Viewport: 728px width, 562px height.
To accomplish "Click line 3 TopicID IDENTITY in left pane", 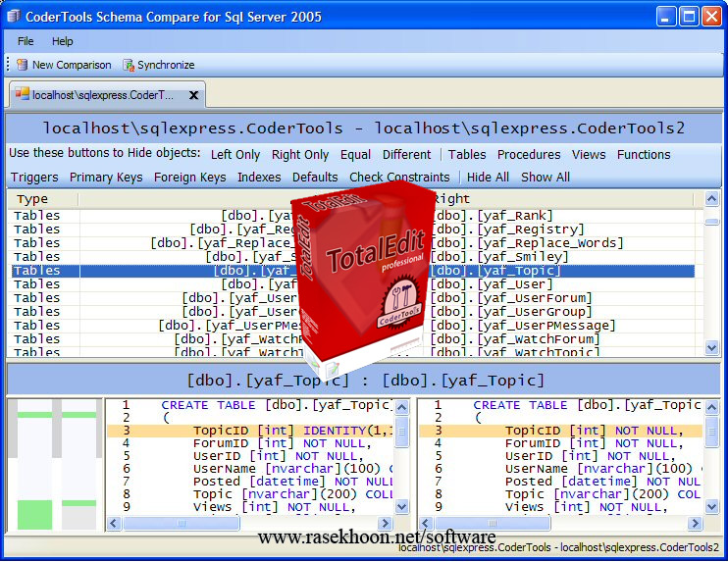I will (x=251, y=431).
